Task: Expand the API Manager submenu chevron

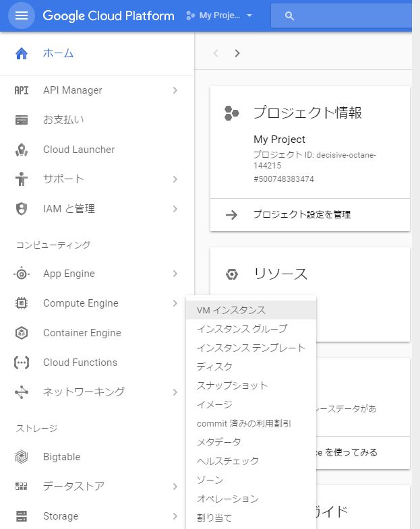Action: click(175, 90)
